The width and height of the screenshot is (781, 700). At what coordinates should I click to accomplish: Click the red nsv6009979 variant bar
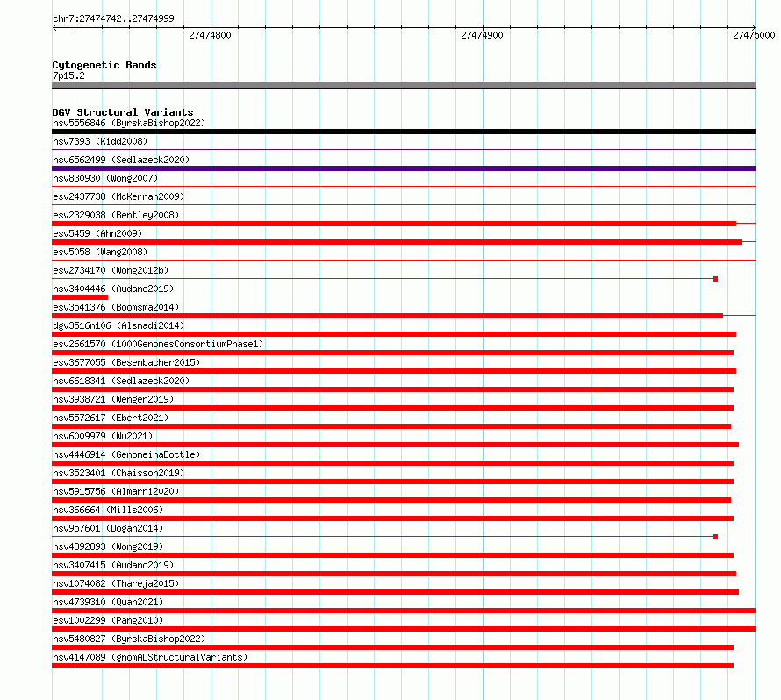pos(396,445)
